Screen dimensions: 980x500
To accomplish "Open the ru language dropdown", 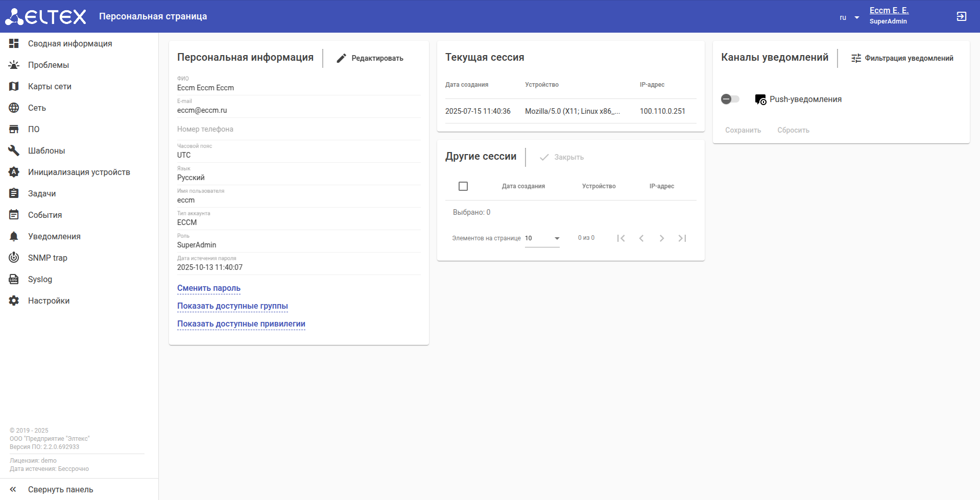I will (x=849, y=17).
